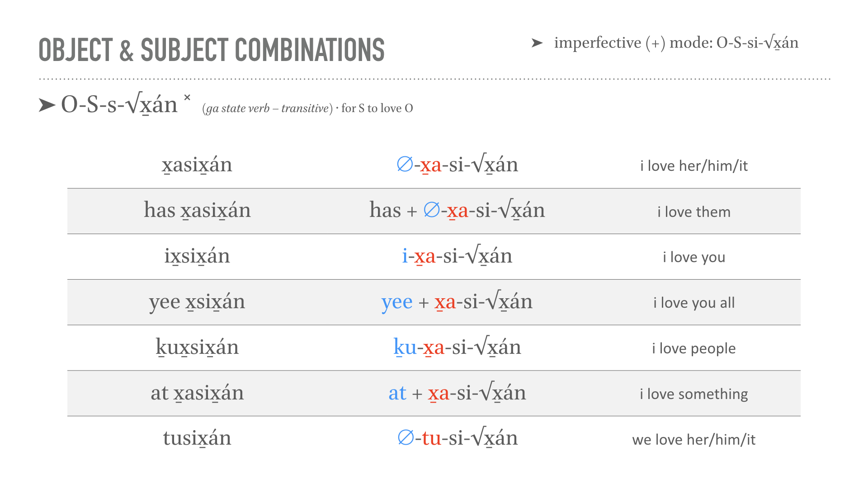Click the arrow bullet before "imperfective"
Image resolution: width=868 pixels, height=488 pixels.
pos(537,43)
